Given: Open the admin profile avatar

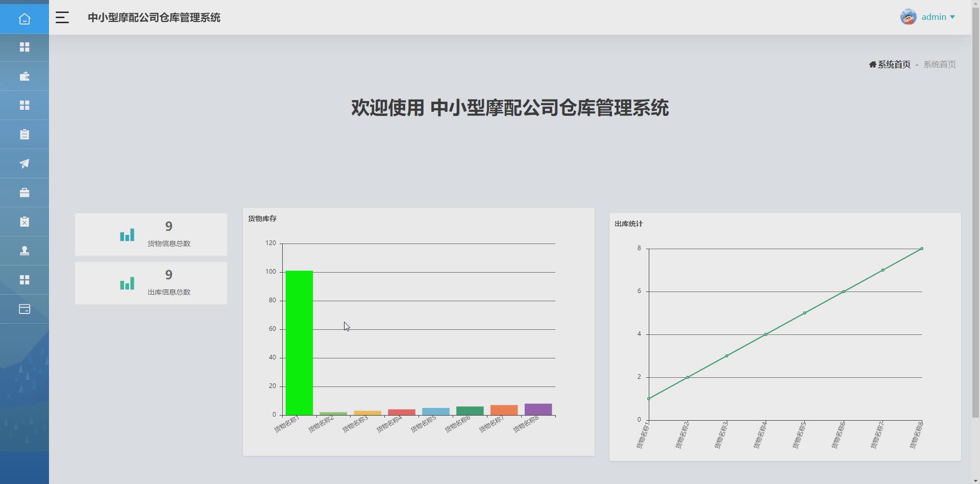Looking at the screenshot, I should [x=908, y=16].
